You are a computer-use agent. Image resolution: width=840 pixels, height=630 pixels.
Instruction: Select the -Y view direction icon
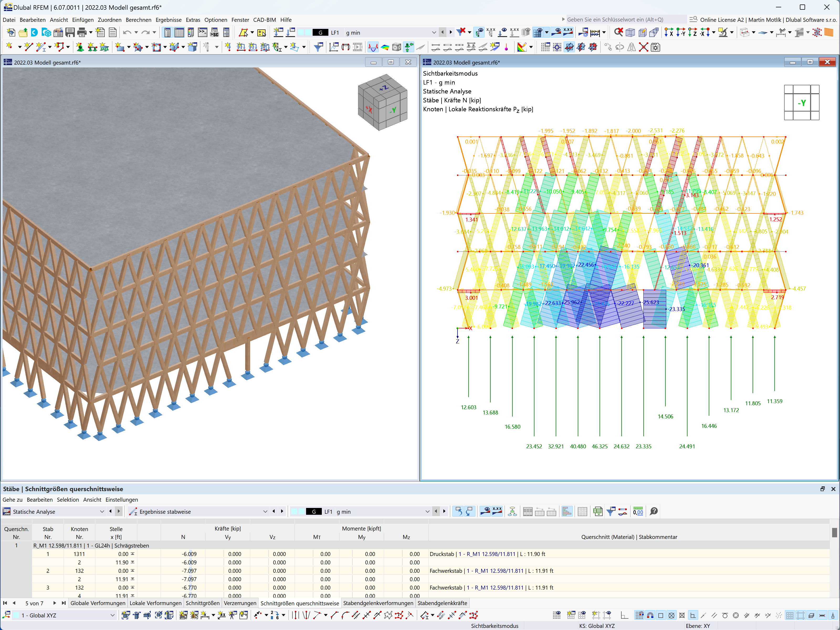click(681, 33)
